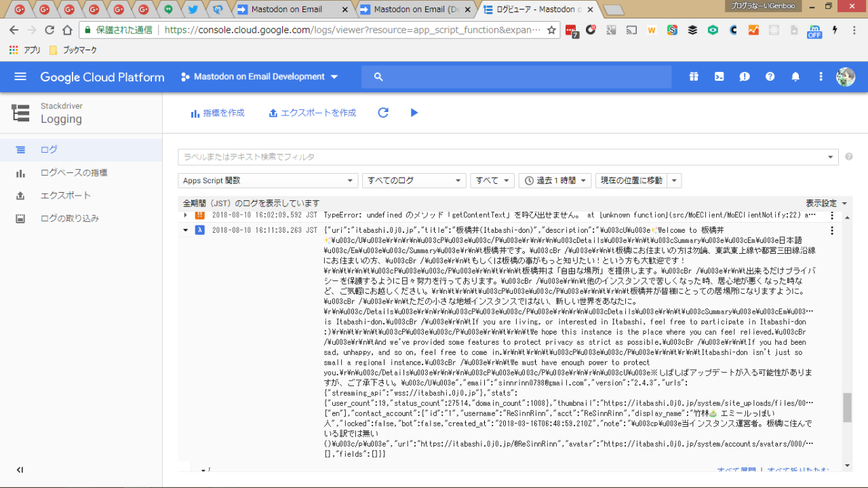Click the help question mark icon
This screenshot has height=488, width=868.
click(770, 77)
